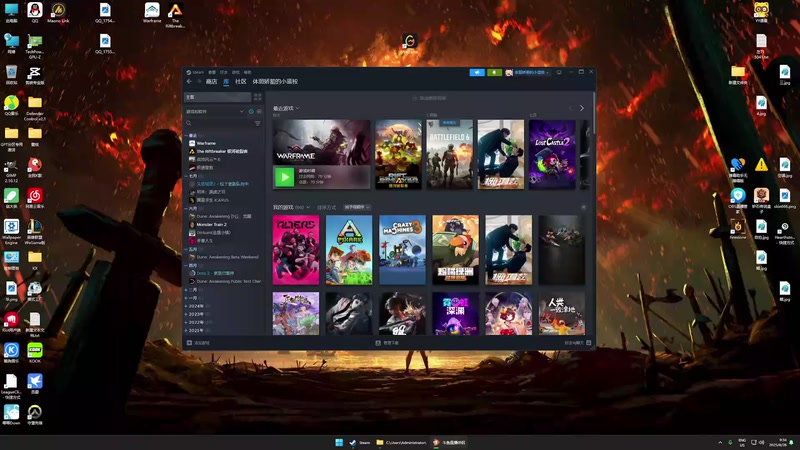800x450 pixels.
Task: Open the green notifications bell button
Action: click(494, 72)
